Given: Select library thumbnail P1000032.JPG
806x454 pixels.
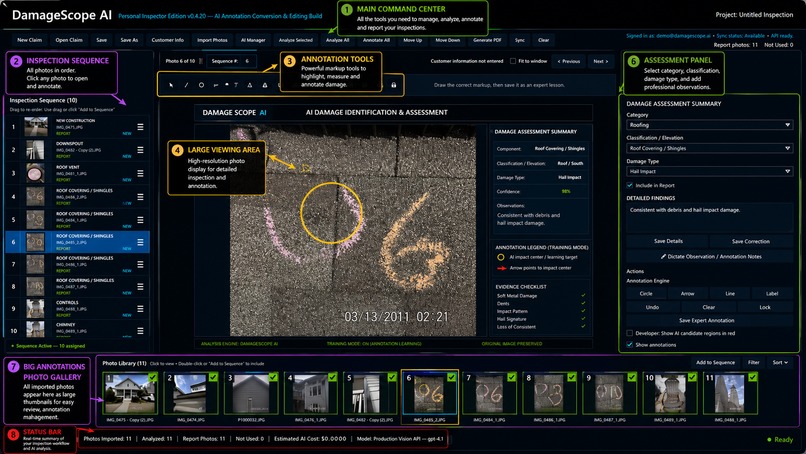Looking at the screenshot, I should click(251, 394).
